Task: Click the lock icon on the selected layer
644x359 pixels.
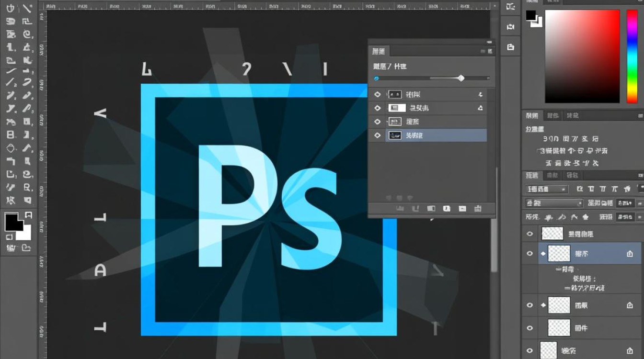Action: click(x=630, y=254)
